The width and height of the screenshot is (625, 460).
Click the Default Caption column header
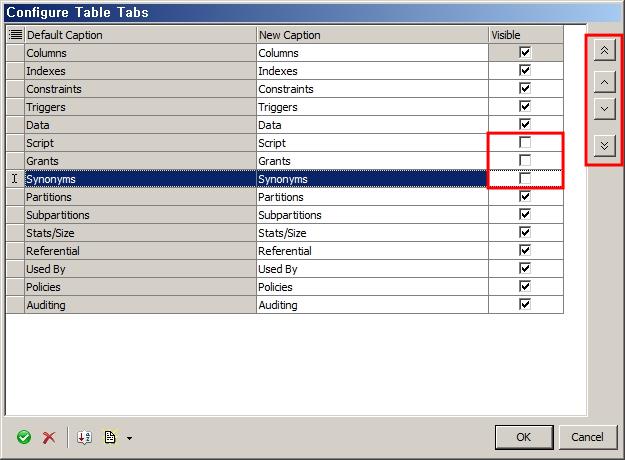(x=140, y=35)
